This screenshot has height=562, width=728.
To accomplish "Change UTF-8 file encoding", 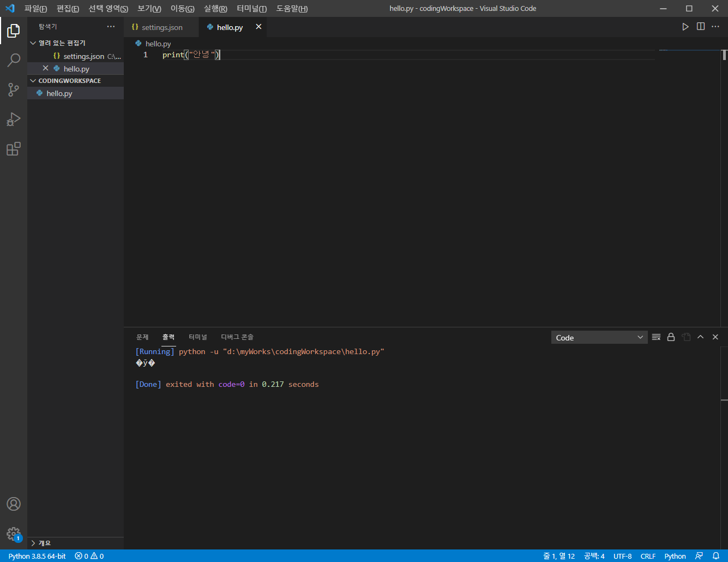I will 623,556.
